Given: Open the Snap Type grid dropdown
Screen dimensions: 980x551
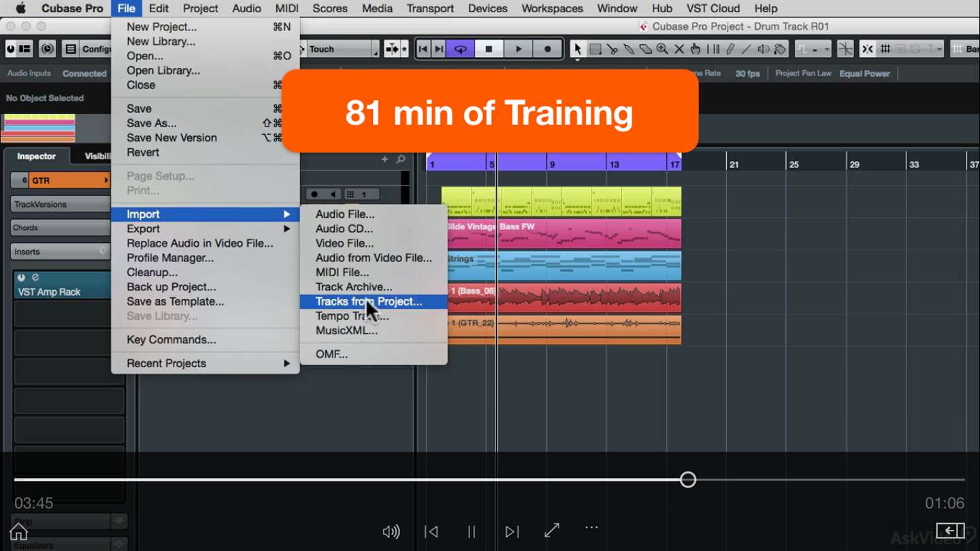Looking at the screenshot, I should (885, 49).
